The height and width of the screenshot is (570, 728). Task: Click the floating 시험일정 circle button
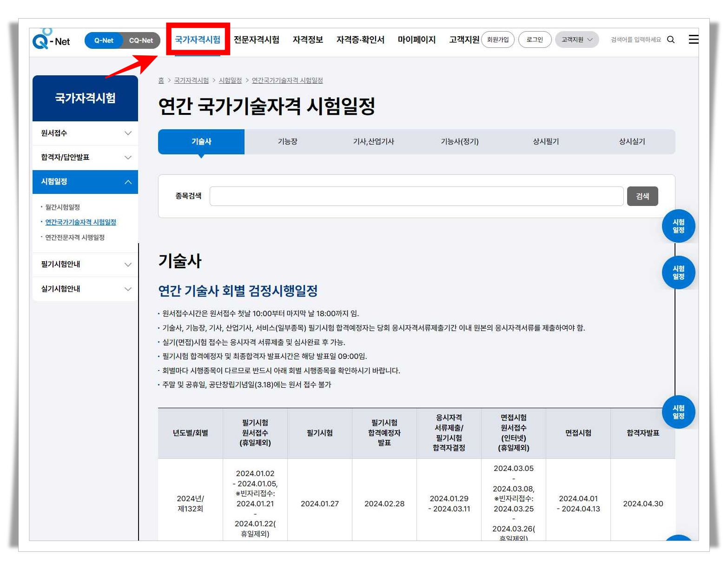pos(678,226)
